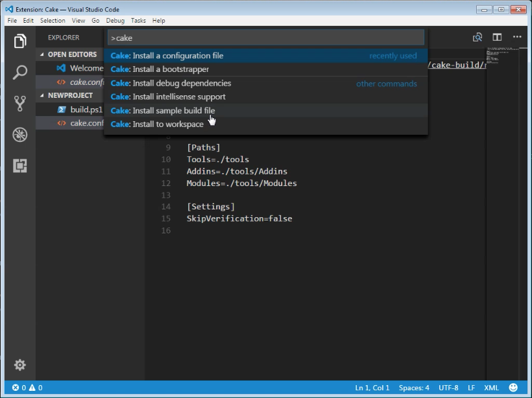
Task: Open the Tasks menu
Action: (138, 21)
